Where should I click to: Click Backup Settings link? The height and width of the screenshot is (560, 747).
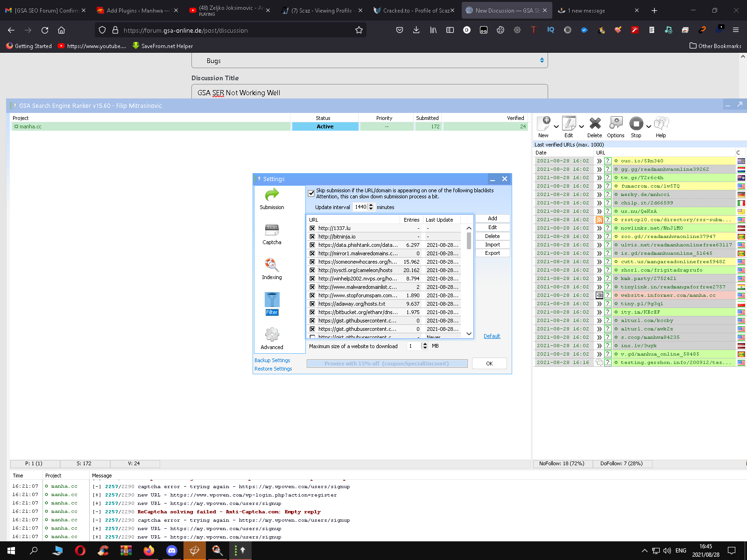pos(272,360)
